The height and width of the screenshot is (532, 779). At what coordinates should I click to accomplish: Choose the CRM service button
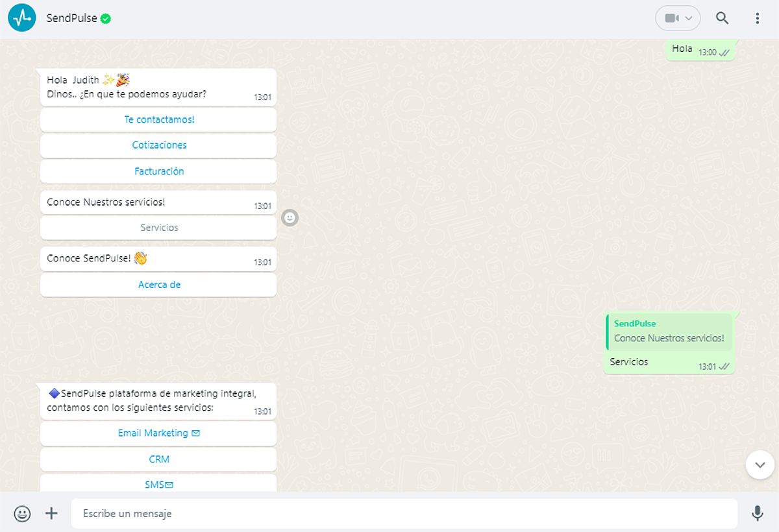[x=158, y=459]
